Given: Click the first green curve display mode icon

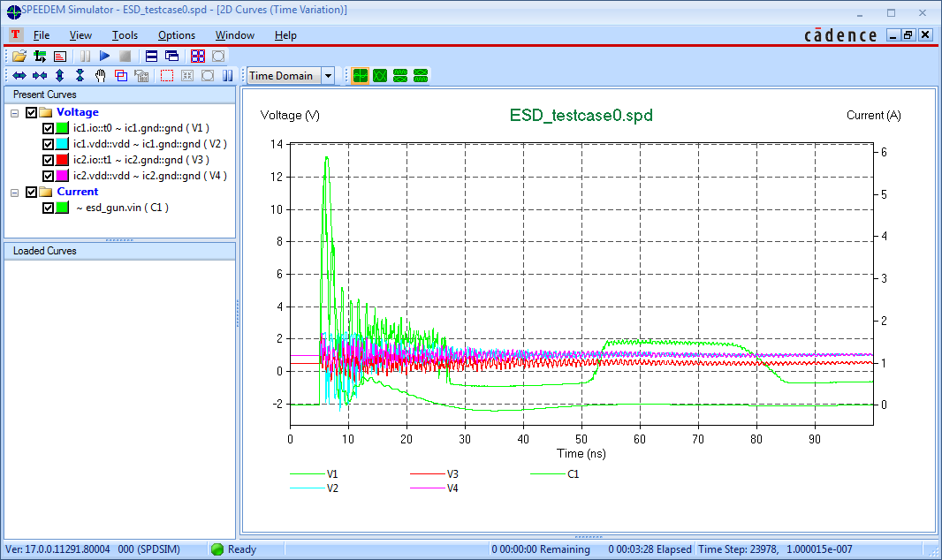Looking at the screenshot, I should pyautogui.click(x=360, y=76).
